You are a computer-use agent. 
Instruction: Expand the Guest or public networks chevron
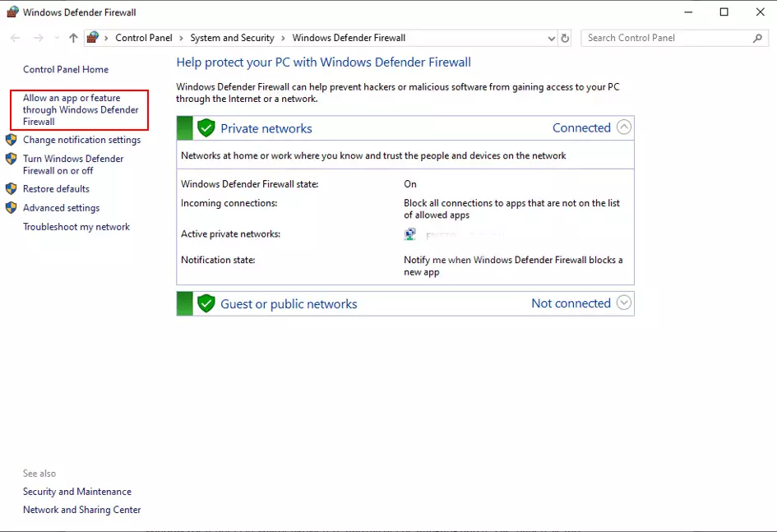(624, 302)
